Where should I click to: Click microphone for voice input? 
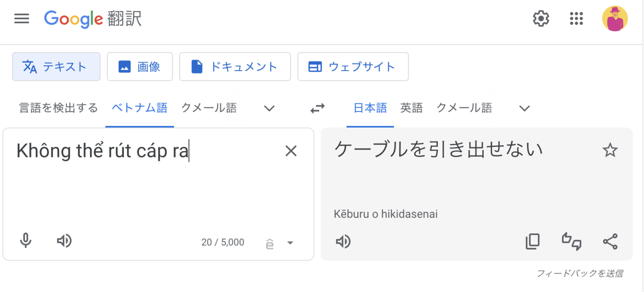click(26, 241)
